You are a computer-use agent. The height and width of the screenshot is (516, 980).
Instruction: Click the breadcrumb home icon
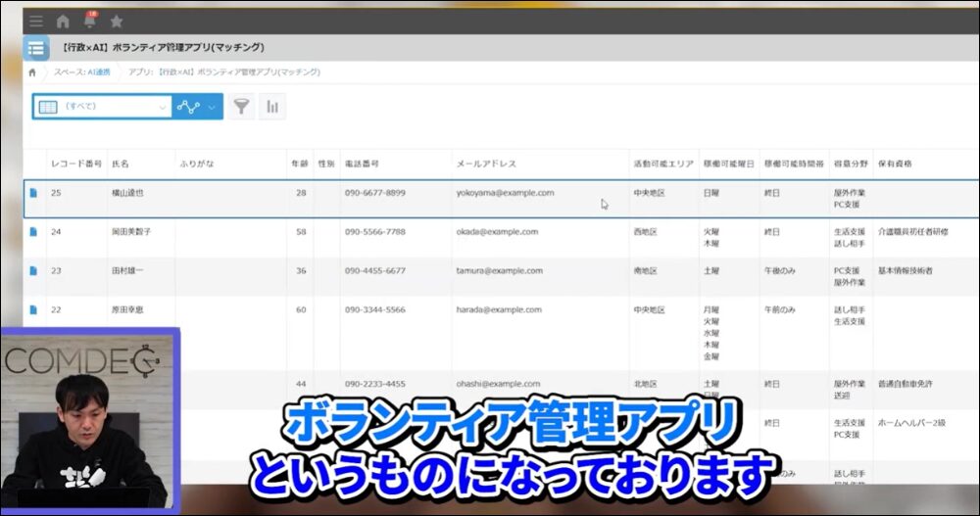(x=32, y=71)
